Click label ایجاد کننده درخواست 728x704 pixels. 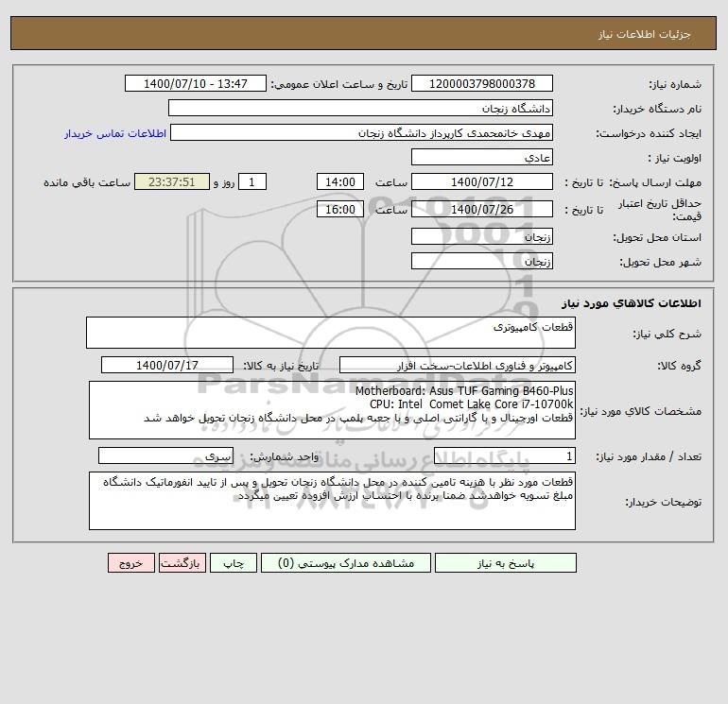click(649, 133)
